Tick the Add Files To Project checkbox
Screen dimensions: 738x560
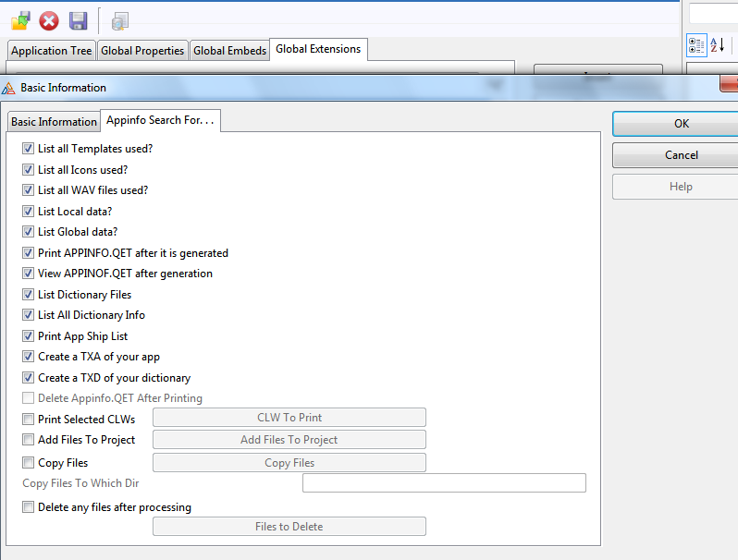click(29, 440)
